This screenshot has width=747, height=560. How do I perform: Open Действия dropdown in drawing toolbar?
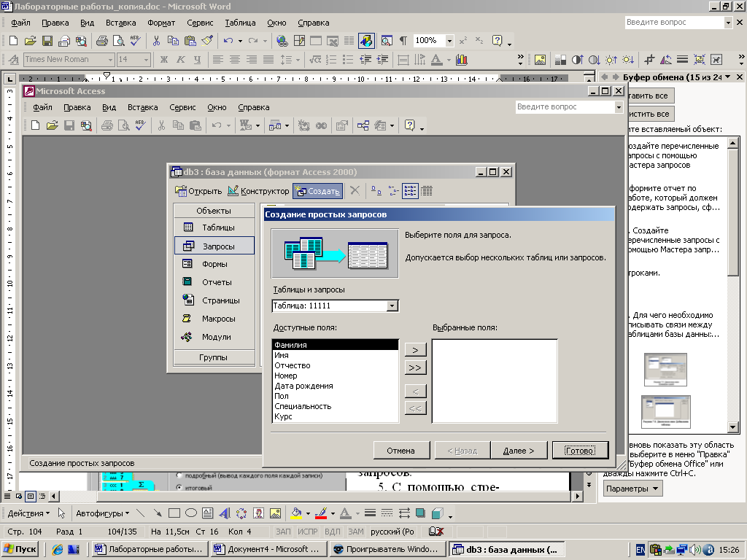tap(28, 513)
